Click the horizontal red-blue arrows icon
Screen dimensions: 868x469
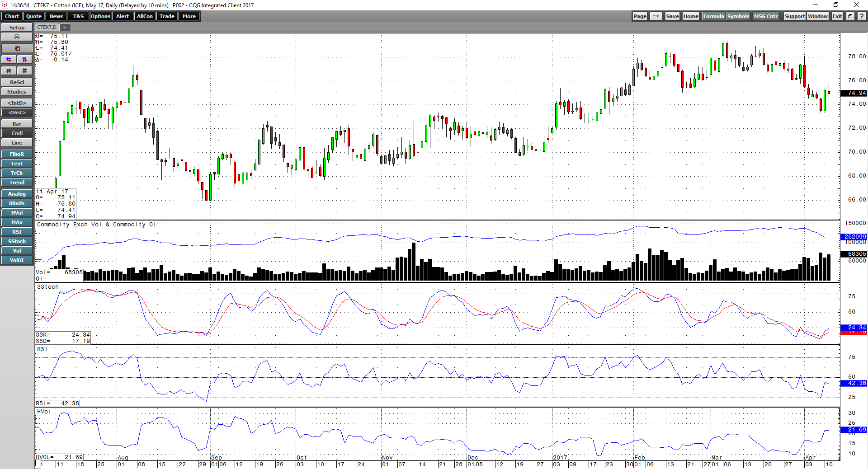click(9, 59)
